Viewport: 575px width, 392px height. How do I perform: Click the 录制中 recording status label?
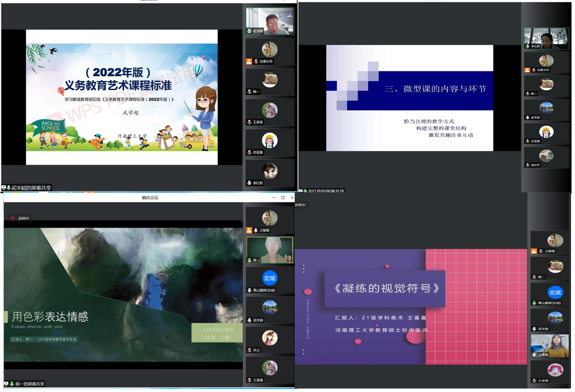click(24, 218)
